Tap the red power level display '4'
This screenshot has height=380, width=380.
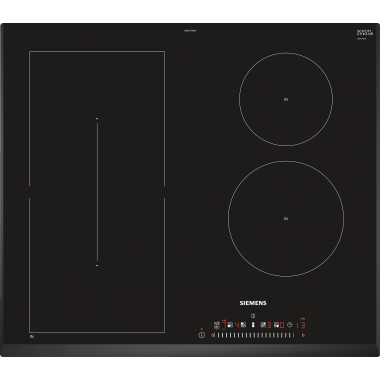(237, 325)
